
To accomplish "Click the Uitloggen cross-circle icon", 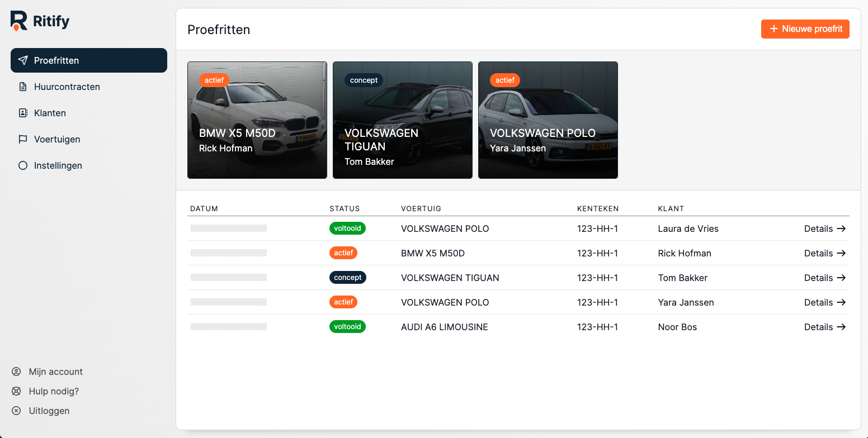I will point(16,411).
